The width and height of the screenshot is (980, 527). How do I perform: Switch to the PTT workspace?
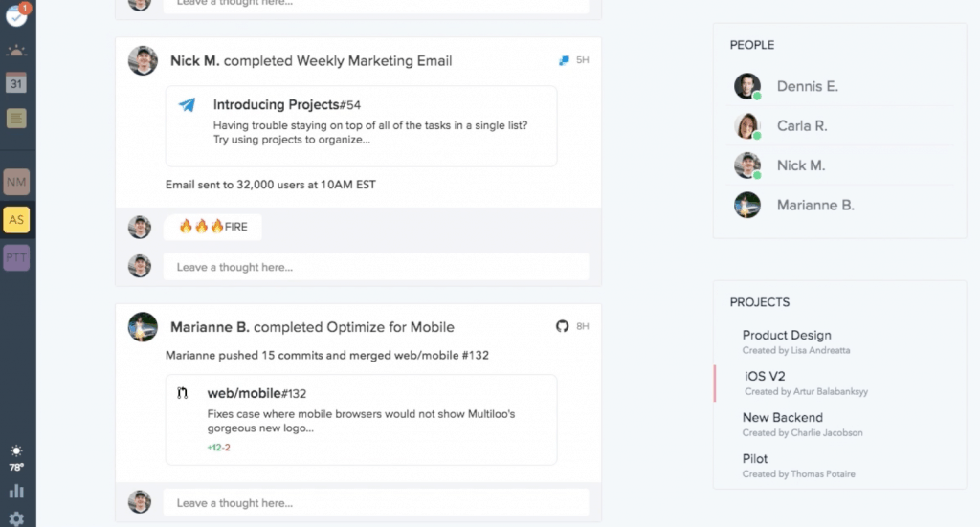16,258
